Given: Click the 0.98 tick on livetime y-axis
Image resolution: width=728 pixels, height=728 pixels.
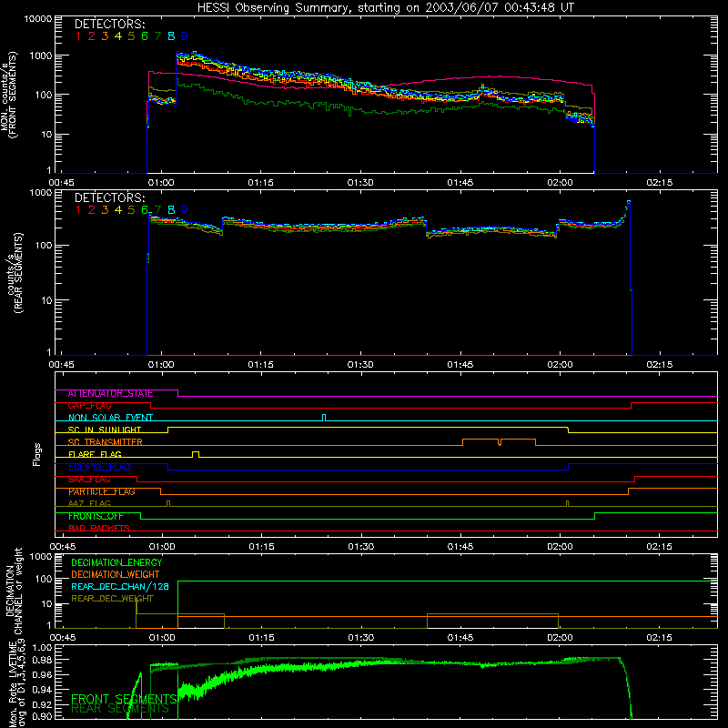Looking at the screenshot, I should [x=43, y=660].
